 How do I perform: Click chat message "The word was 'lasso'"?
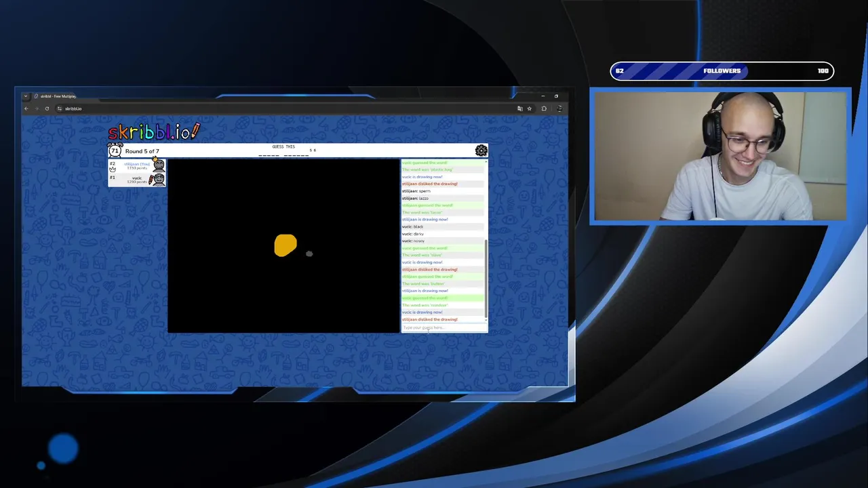[422, 212]
